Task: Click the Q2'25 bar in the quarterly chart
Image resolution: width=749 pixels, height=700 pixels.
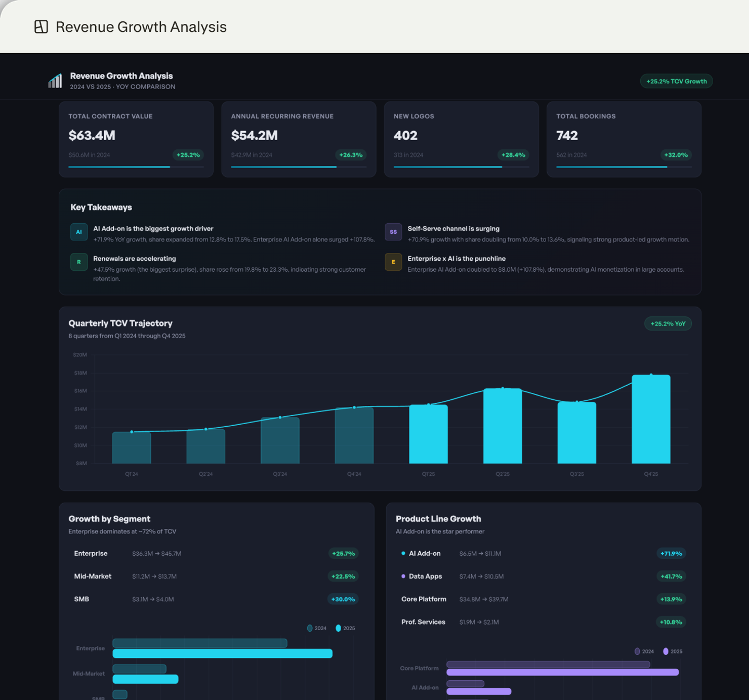Action: coord(502,426)
